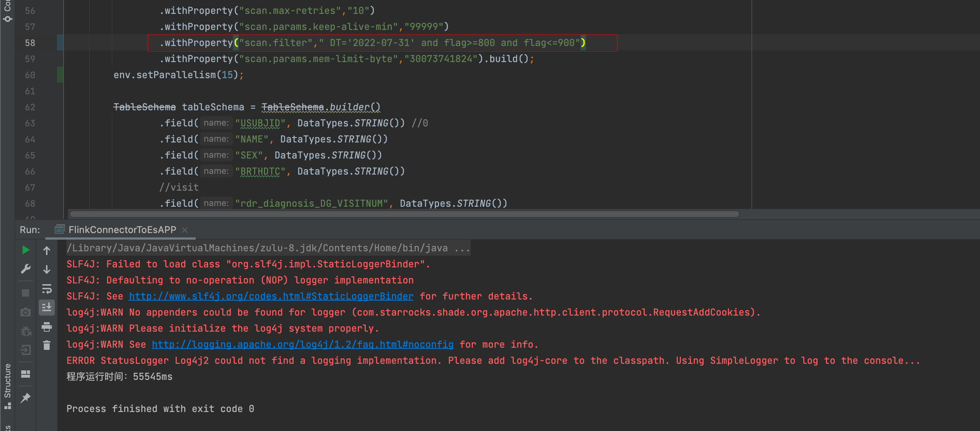Click the Run: panel label
Viewport: 980px width, 431px height.
30,230
